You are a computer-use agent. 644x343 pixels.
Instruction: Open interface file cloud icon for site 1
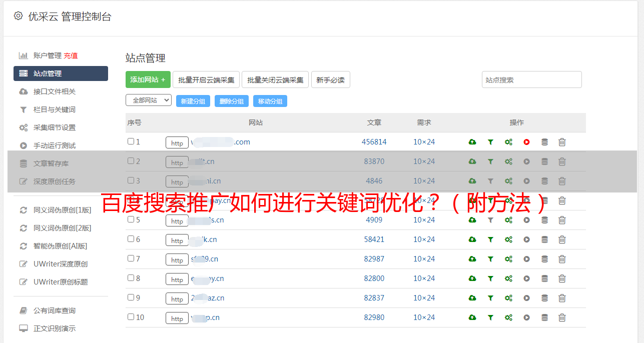click(x=472, y=142)
